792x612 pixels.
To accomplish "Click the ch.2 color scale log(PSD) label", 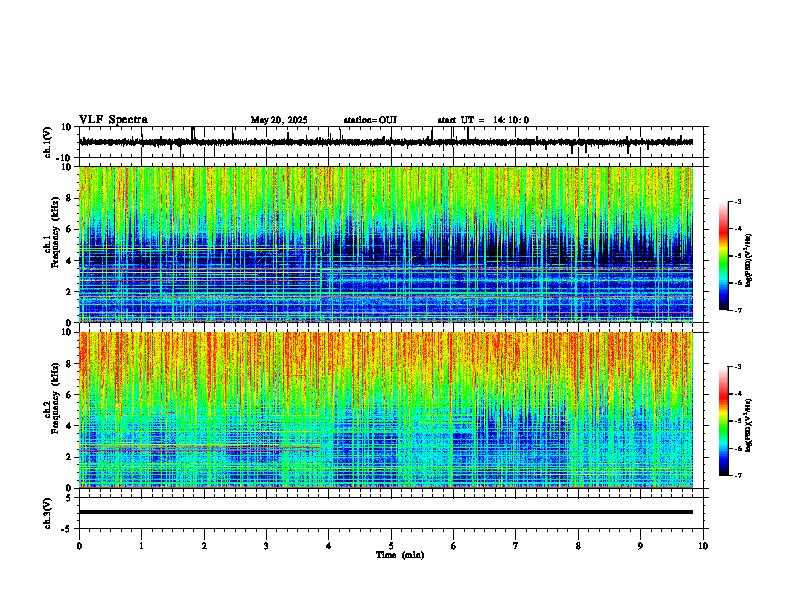I will coord(749,425).
